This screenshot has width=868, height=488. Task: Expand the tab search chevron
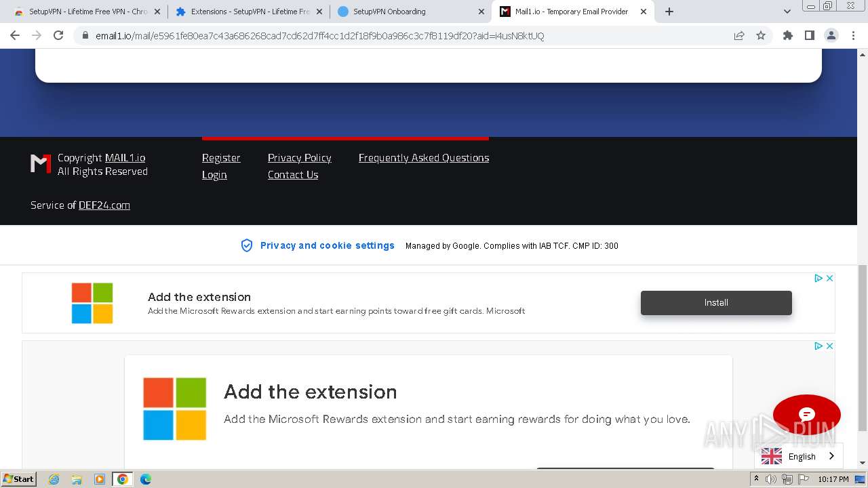(x=787, y=12)
